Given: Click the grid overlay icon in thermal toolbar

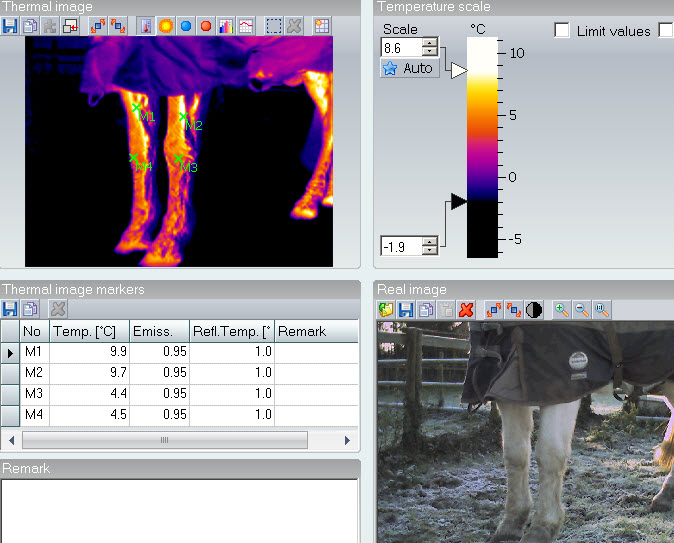Looking at the screenshot, I should (322, 26).
